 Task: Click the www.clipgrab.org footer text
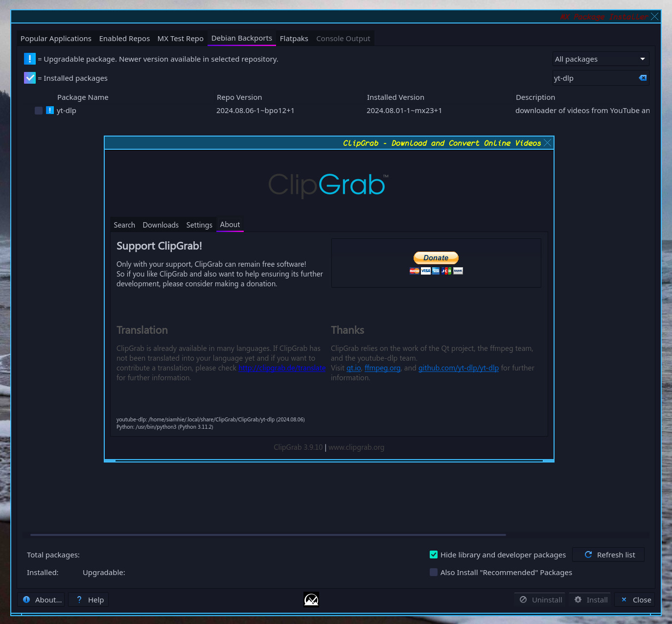coord(356,447)
